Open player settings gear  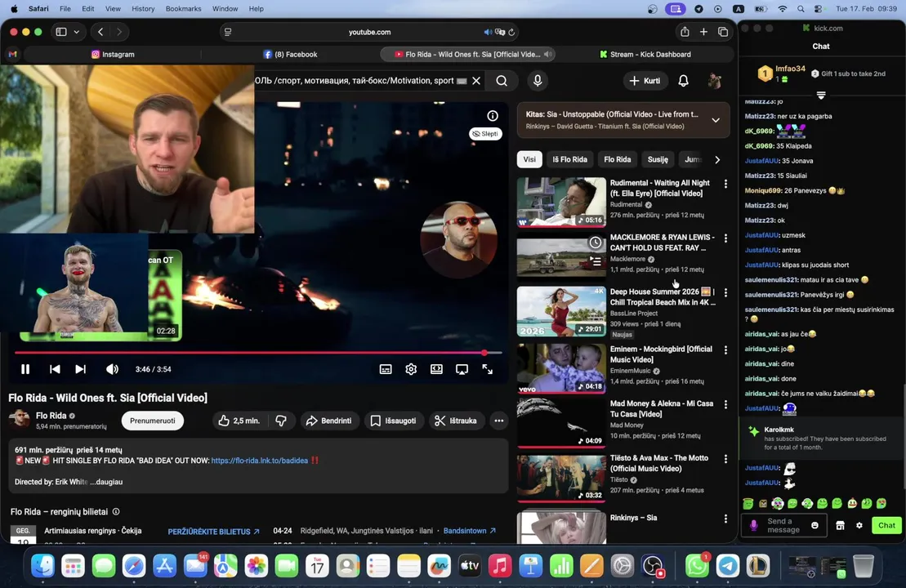tap(411, 369)
